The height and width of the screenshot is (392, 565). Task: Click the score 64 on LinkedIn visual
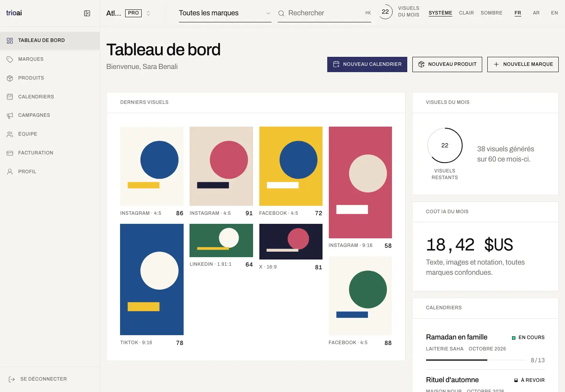249,265
